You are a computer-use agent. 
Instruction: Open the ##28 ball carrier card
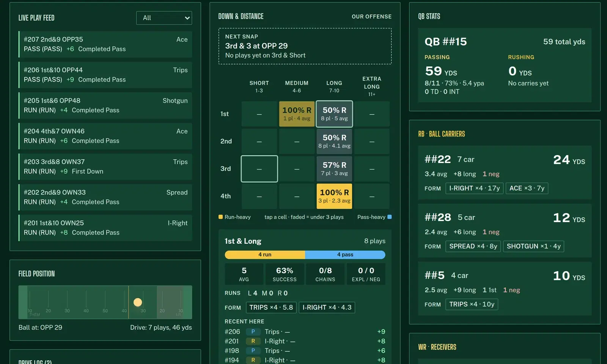505,231
